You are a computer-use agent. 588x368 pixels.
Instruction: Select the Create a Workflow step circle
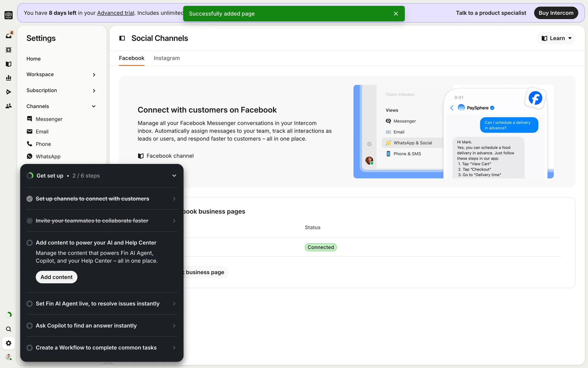30,348
